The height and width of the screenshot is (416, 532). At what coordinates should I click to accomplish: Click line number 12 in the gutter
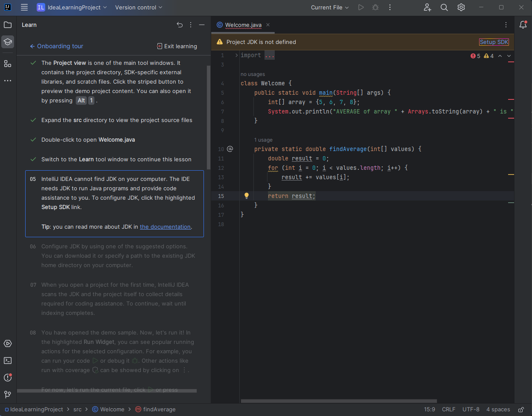(x=221, y=168)
